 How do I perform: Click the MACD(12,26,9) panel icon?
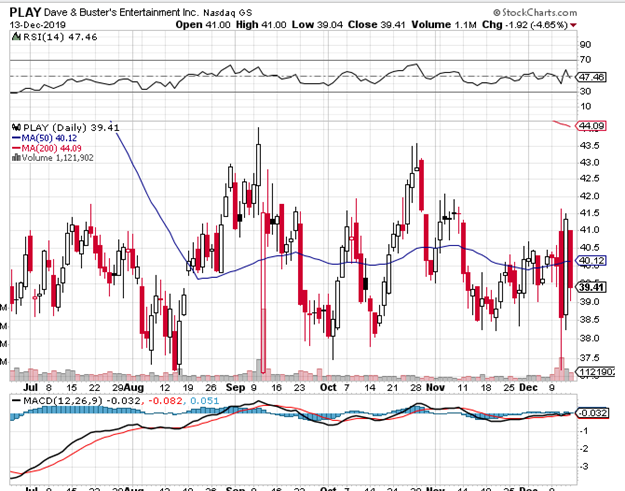[x=14, y=401]
